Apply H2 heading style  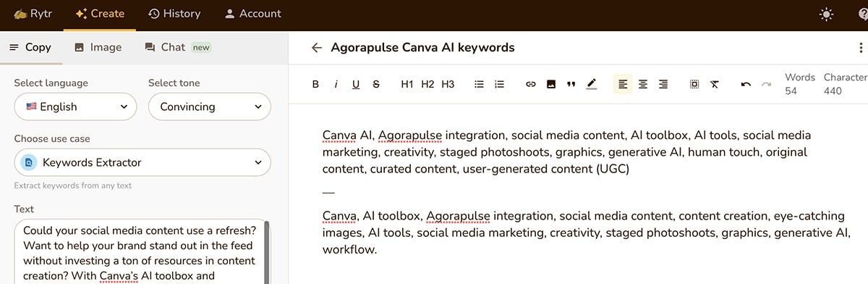coord(427,85)
